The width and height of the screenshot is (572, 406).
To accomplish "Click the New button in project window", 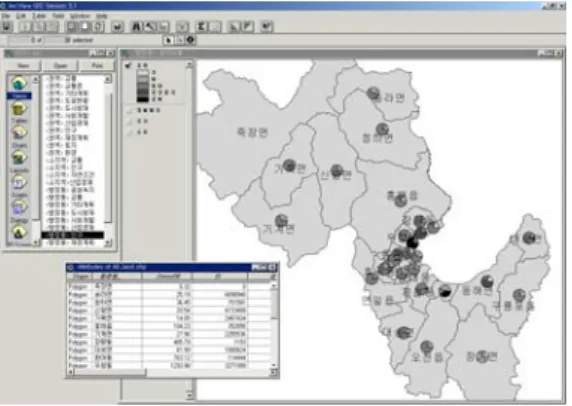I will pos(23,65).
